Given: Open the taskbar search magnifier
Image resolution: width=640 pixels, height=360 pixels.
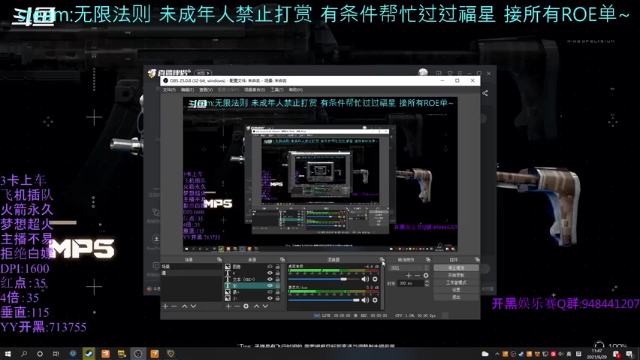Looking at the screenshot, I should [x=24, y=353].
